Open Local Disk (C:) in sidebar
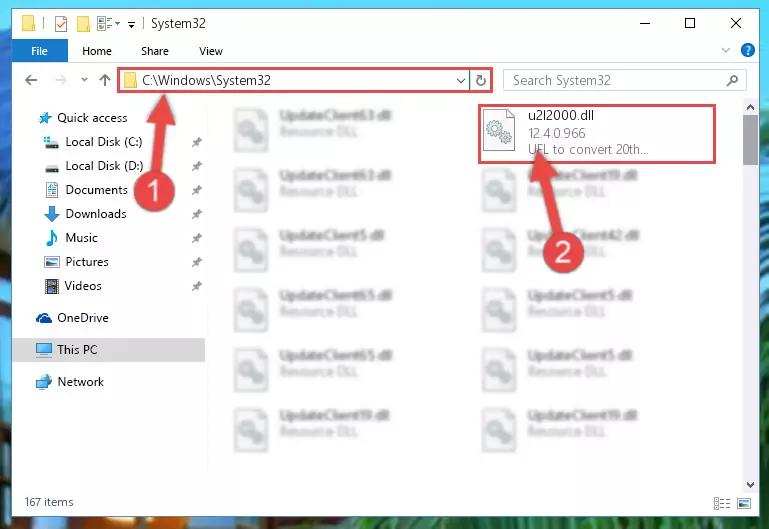Screen dimensions: 769x529 click(103, 142)
